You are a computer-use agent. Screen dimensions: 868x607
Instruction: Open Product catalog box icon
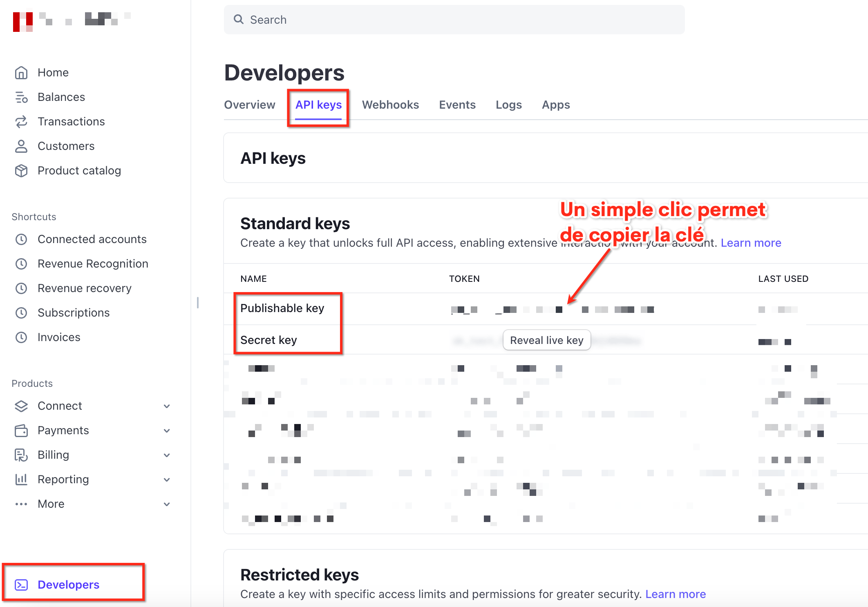(21, 171)
